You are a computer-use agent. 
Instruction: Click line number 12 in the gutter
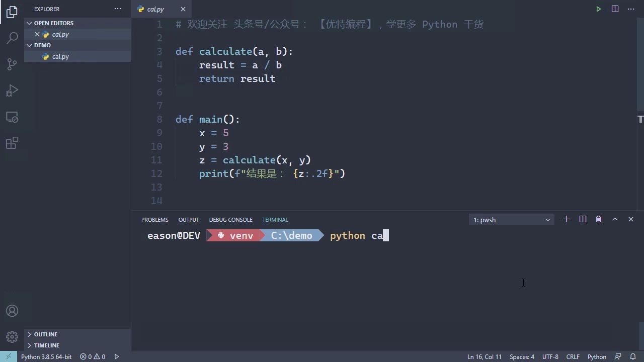coord(156,173)
